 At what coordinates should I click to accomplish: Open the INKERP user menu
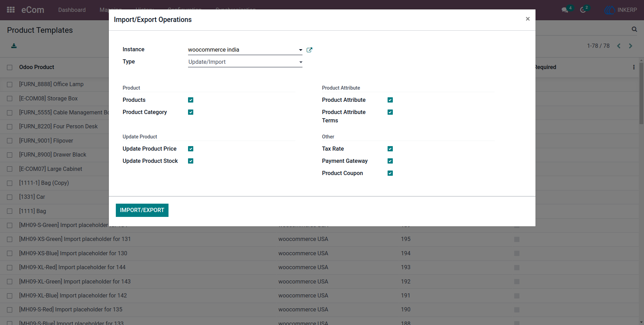point(621,10)
